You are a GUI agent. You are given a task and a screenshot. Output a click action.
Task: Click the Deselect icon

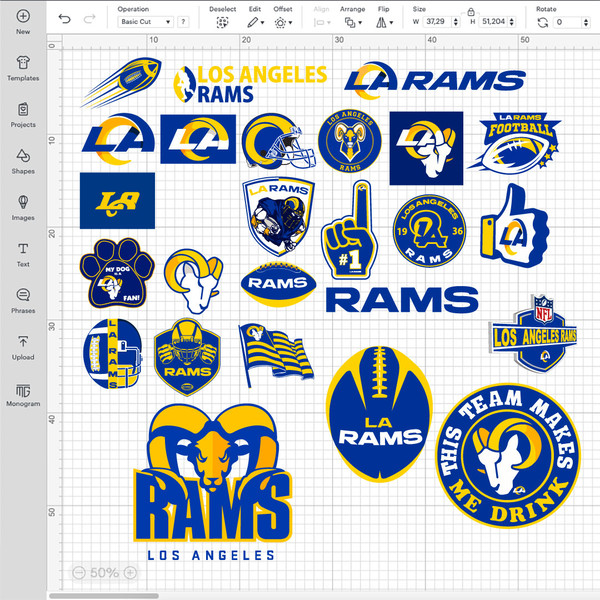point(222,23)
